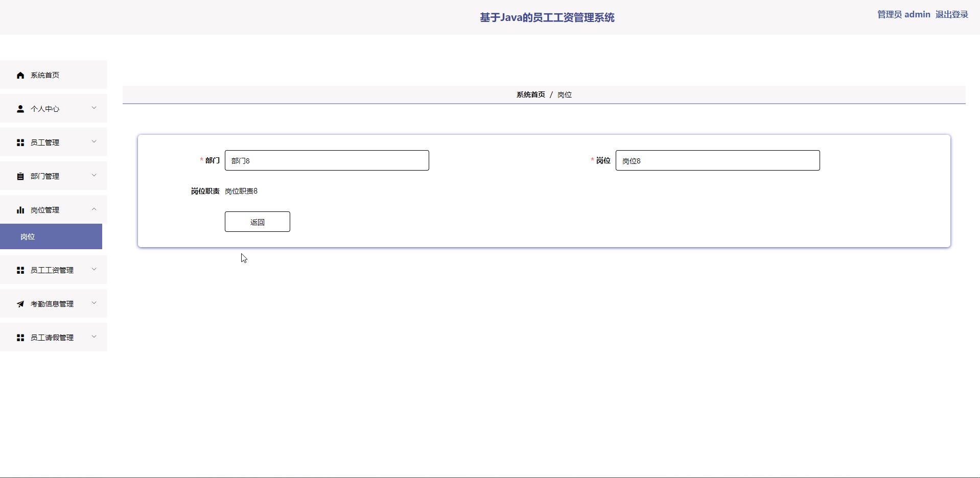Viewport: 980px width, 478px height.
Task: Select the 岗位 submenu item
Action: coord(51,236)
